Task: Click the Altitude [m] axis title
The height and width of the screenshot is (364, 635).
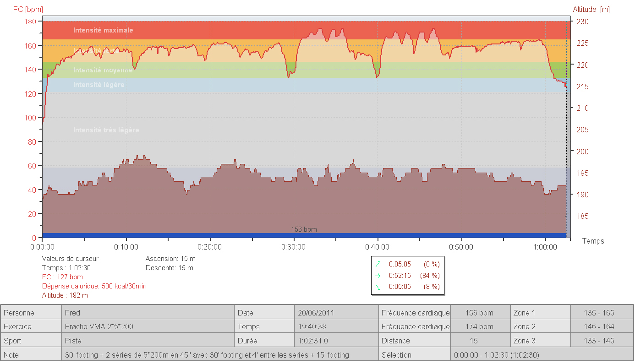Action: click(x=591, y=10)
